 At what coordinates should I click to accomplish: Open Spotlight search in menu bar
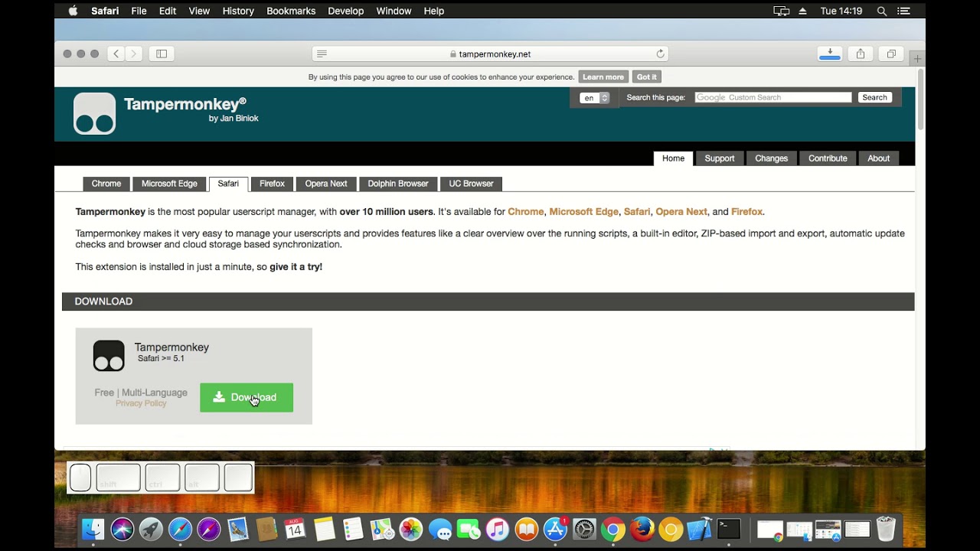pyautogui.click(x=882, y=11)
